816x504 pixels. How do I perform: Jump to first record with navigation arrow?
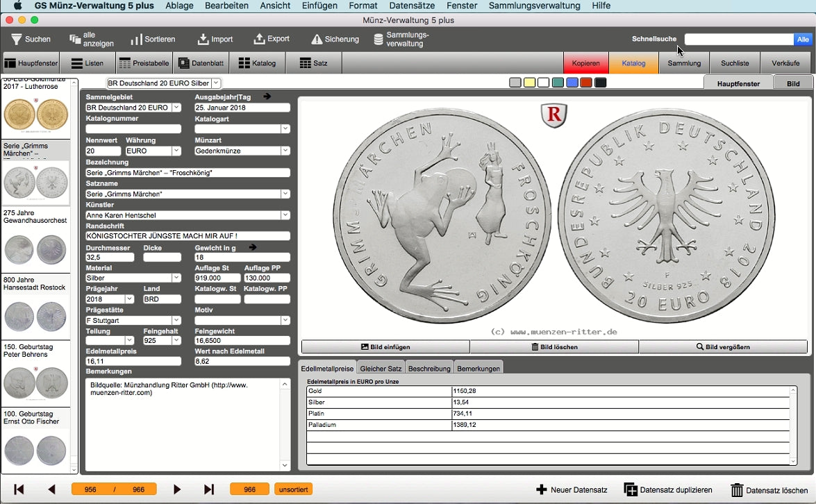point(19,489)
